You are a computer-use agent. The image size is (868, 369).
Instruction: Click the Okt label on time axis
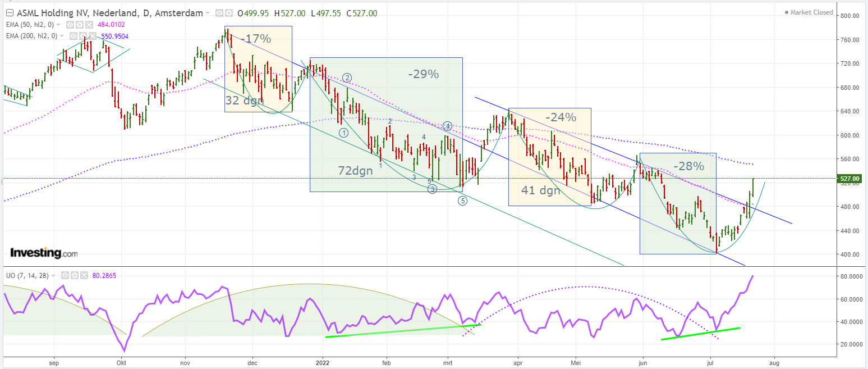121,363
